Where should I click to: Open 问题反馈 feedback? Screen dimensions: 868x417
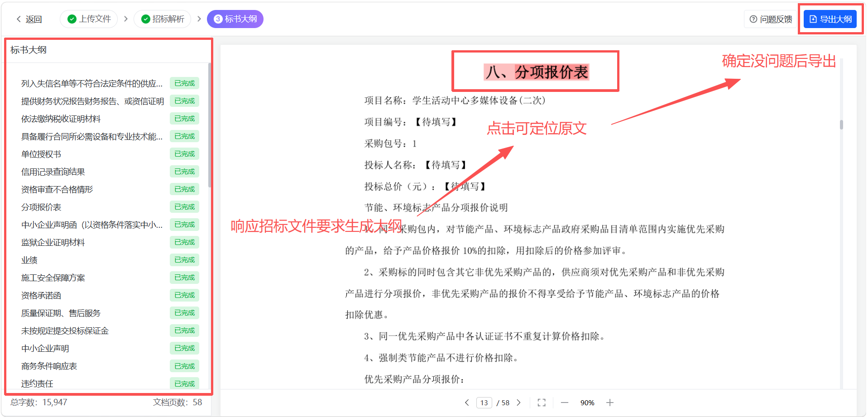point(771,19)
